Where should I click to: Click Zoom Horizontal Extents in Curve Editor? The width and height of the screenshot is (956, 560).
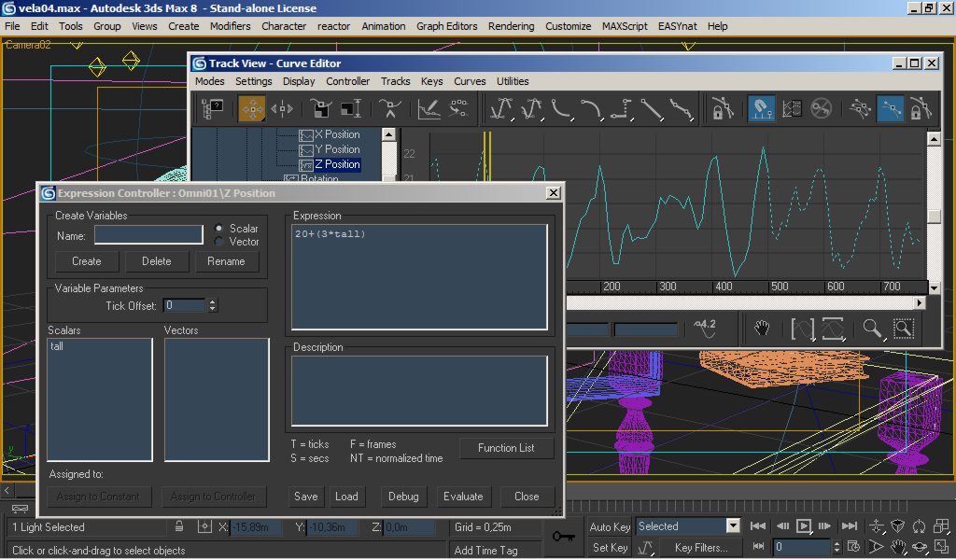(x=802, y=329)
